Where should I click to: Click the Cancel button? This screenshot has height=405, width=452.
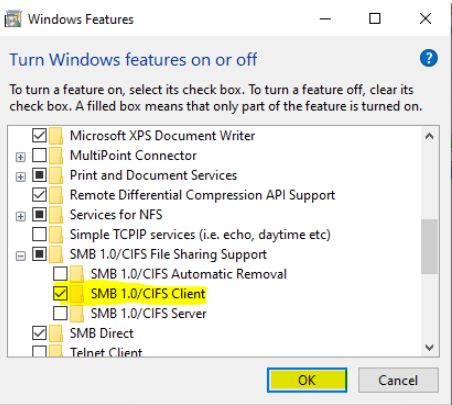(398, 380)
